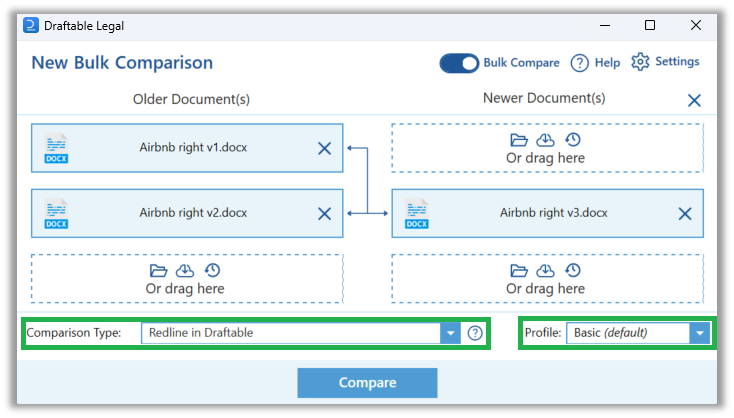Click the Settings label
The height and width of the screenshot is (418, 734).
[677, 62]
